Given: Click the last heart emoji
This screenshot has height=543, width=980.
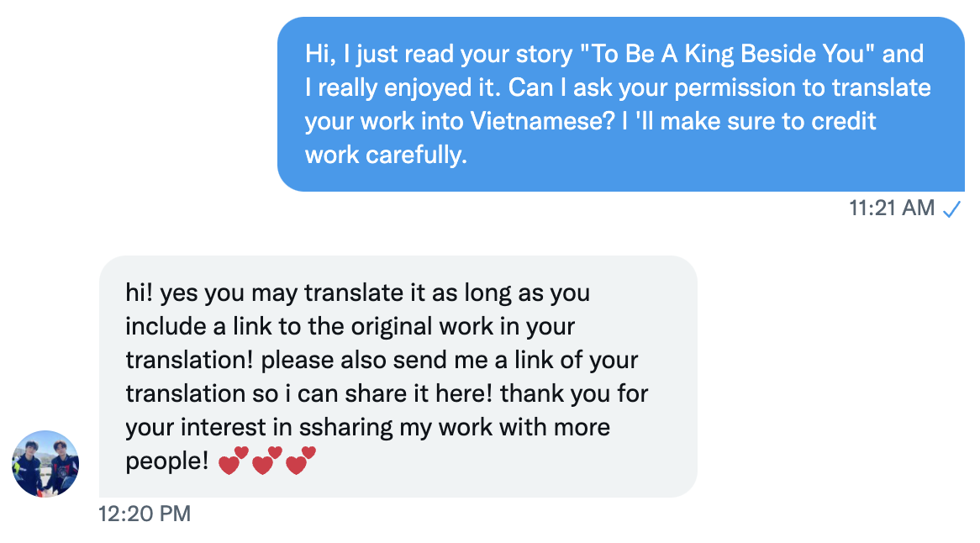Looking at the screenshot, I should pos(300,461).
